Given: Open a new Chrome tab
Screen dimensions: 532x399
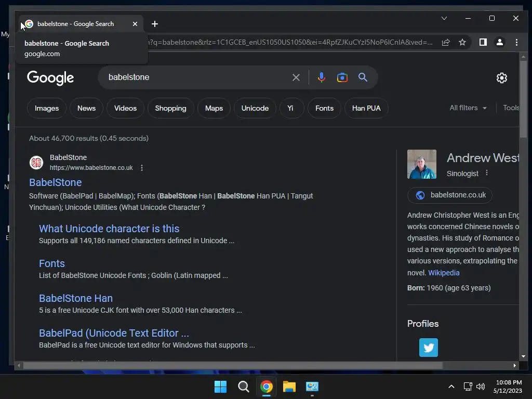Looking at the screenshot, I should [x=155, y=24].
